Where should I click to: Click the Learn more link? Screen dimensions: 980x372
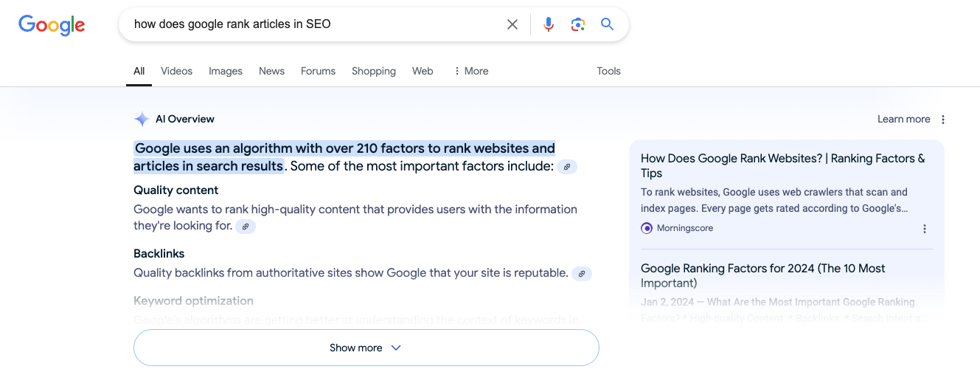coord(903,120)
